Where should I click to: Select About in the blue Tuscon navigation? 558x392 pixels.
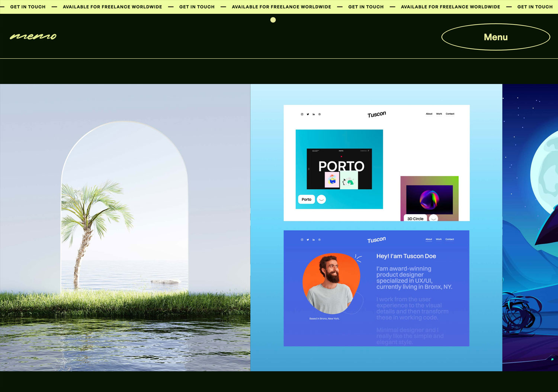429,239
